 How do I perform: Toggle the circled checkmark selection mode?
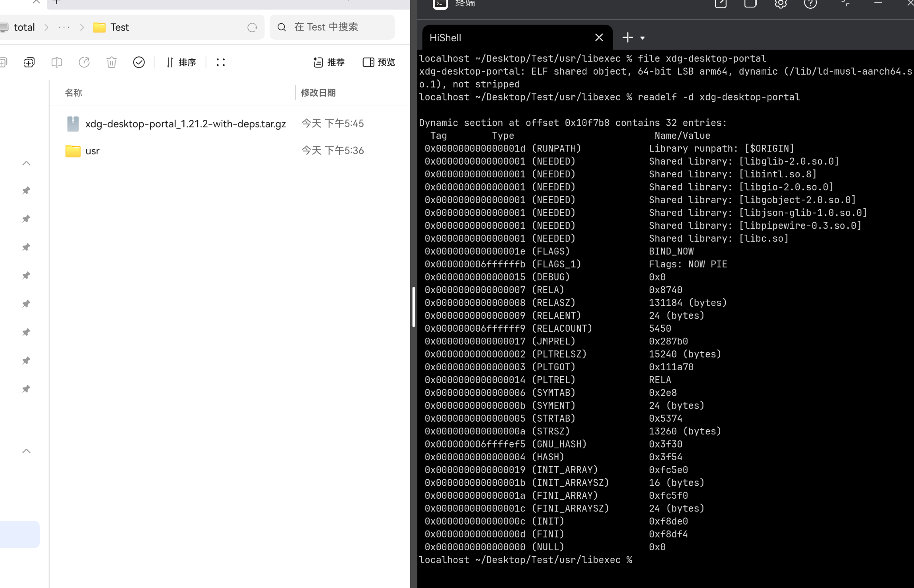point(139,62)
